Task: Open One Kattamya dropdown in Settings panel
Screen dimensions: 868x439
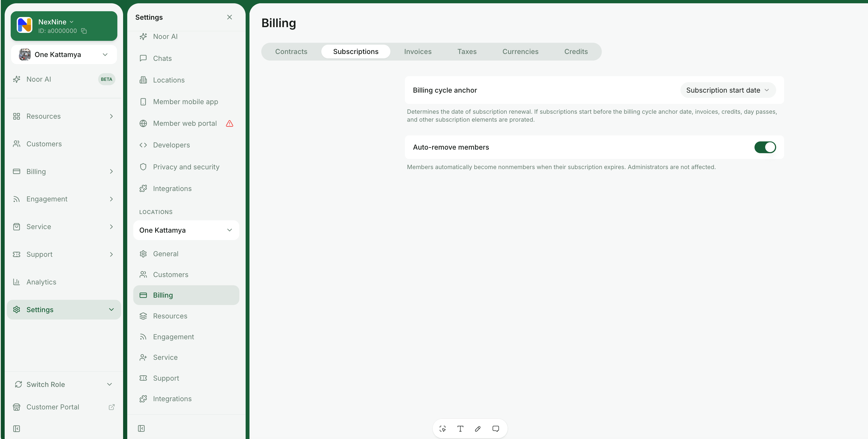Action: tap(186, 230)
